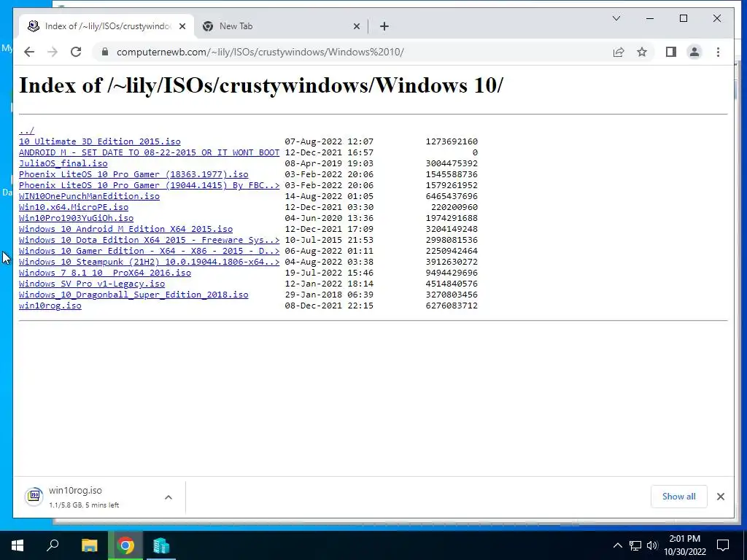Share this page using the share icon
The height and width of the screenshot is (560, 747).
coord(619,52)
